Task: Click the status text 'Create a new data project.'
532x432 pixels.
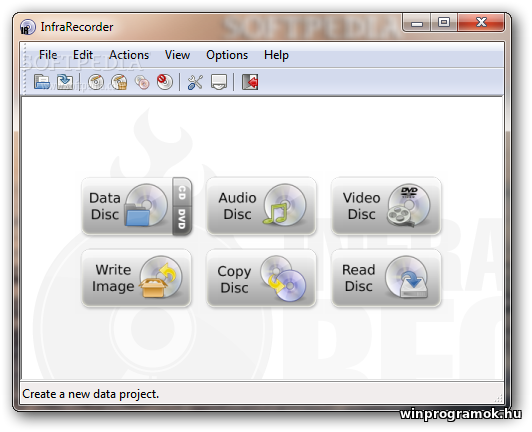Action: click(x=91, y=394)
